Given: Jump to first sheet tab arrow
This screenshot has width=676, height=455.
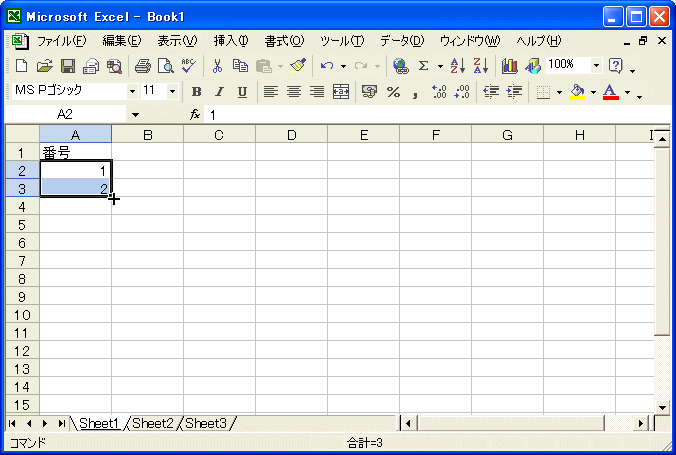Looking at the screenshot, I should (12, 424).
